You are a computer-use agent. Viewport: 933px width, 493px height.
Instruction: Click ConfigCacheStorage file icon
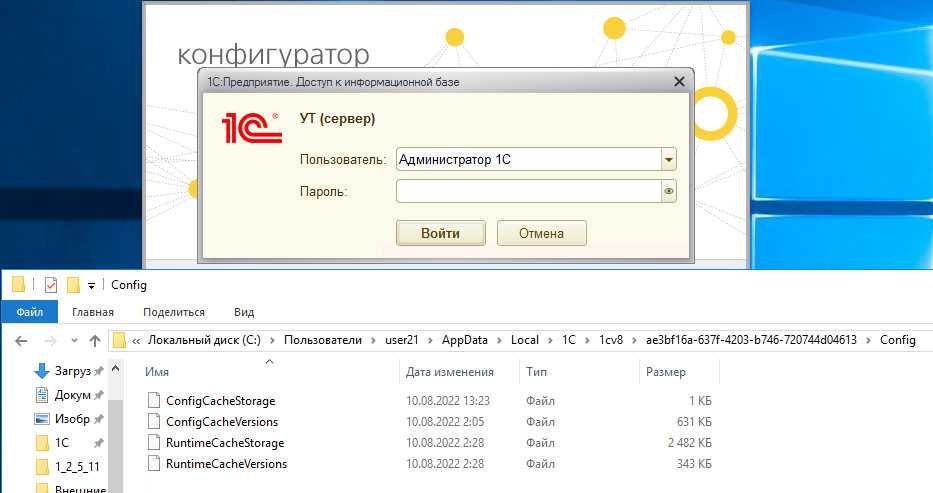tap(154, 400)
